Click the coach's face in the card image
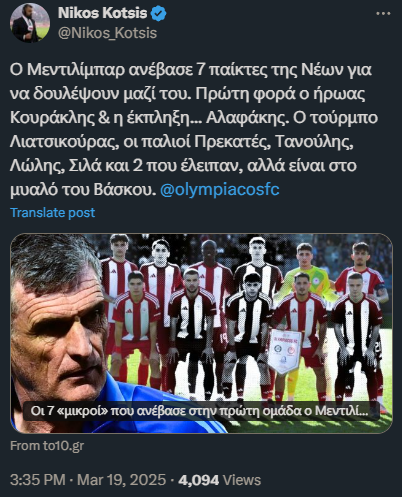This screenshot has width=402, height=497. pyautogui.click(x=58, y=333)
